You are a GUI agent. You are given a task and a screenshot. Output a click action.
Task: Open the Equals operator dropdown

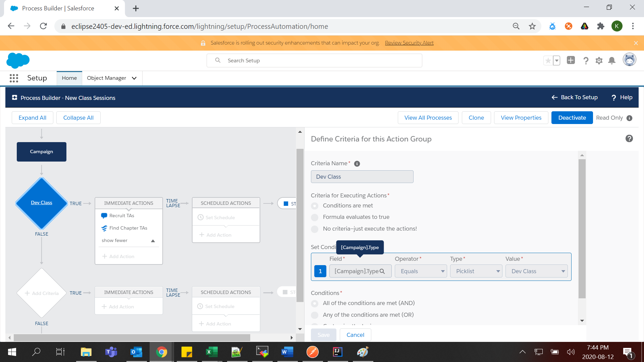421,271
